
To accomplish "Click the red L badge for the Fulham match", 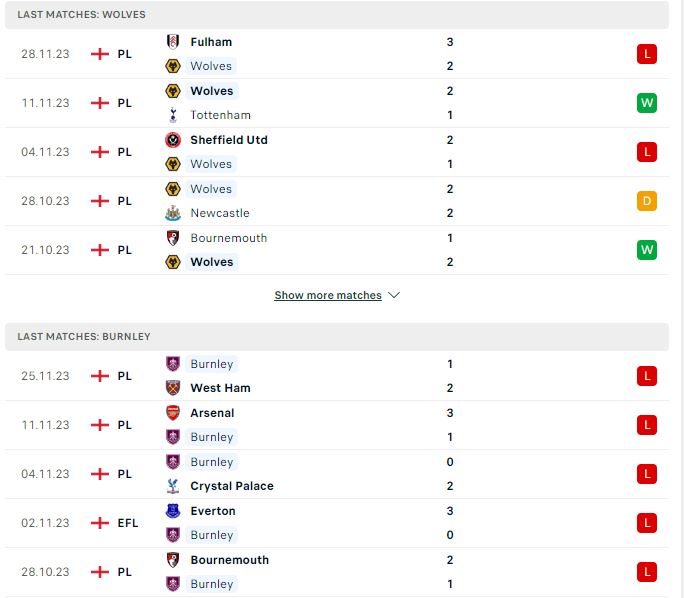I will [x=646, y=54].
